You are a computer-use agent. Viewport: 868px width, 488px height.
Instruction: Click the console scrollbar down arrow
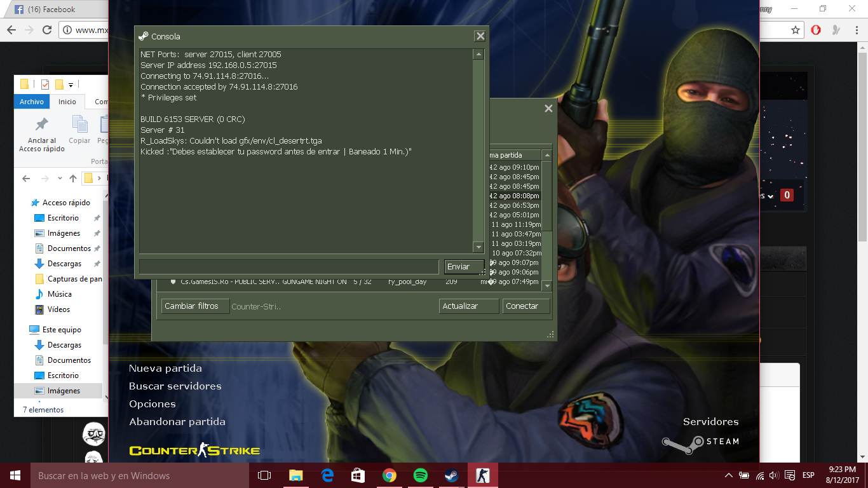(478, 247)
